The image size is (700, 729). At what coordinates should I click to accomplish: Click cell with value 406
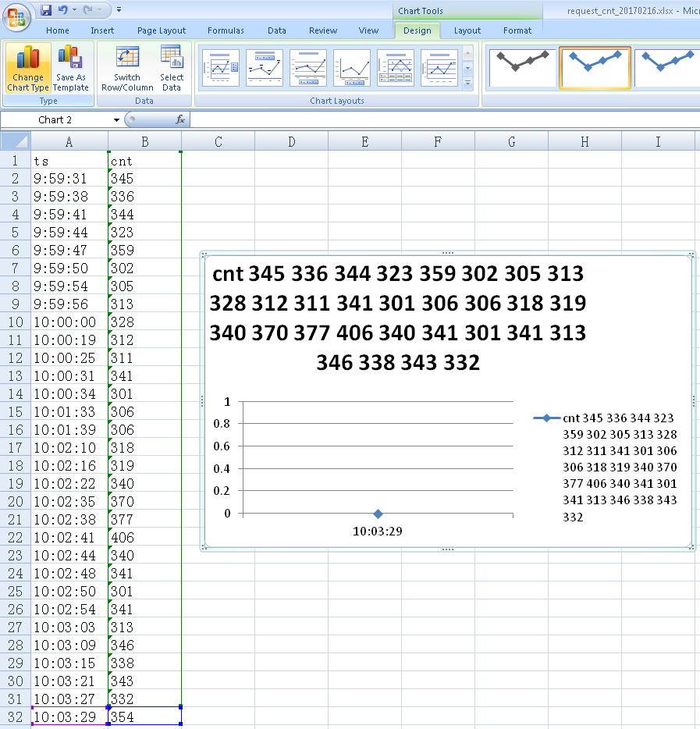[x=145, y=538]
